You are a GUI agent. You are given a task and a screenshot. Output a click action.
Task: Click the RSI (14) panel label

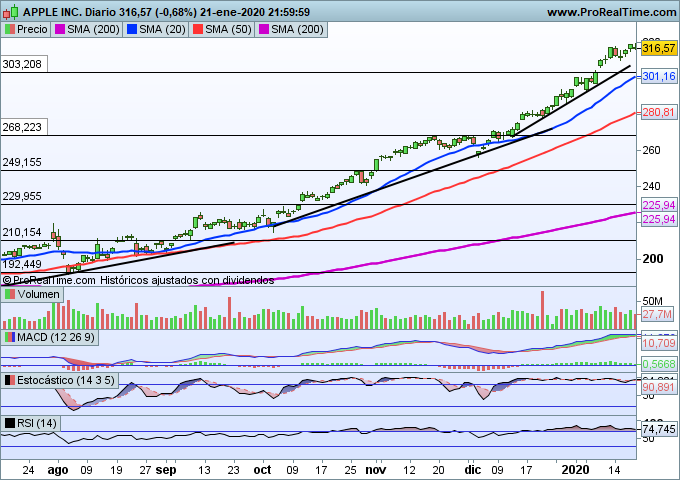[31, 423]
